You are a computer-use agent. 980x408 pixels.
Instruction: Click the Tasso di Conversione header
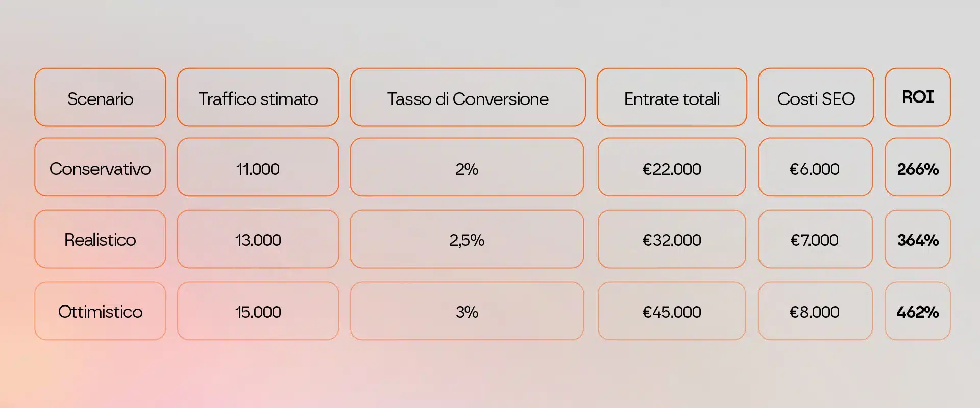[x=468, y=97]
